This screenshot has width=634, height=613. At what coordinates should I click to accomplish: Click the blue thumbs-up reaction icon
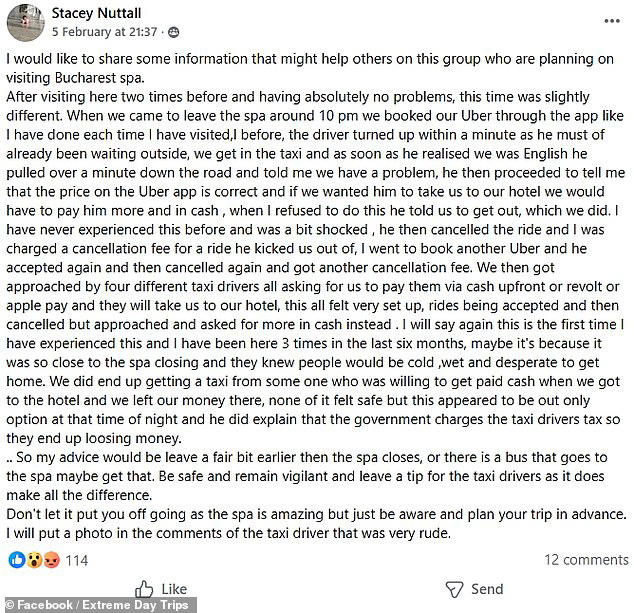click(x=17, y=560)
